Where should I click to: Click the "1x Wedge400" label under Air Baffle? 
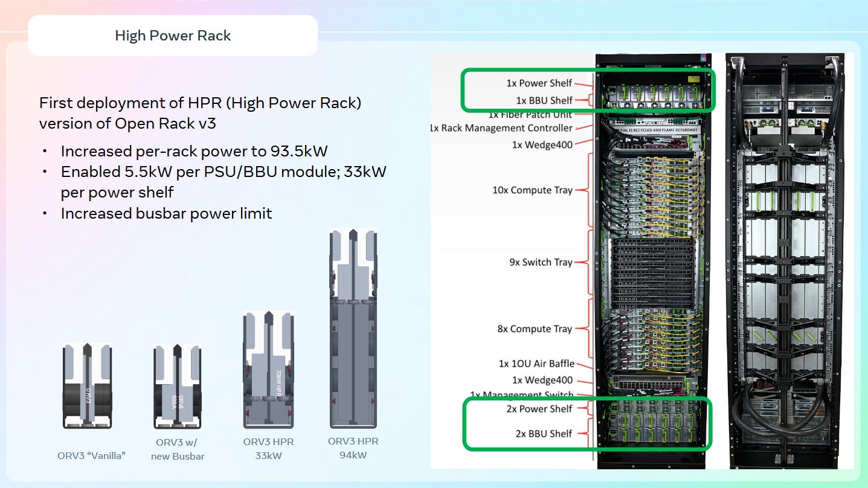point(542,380)
